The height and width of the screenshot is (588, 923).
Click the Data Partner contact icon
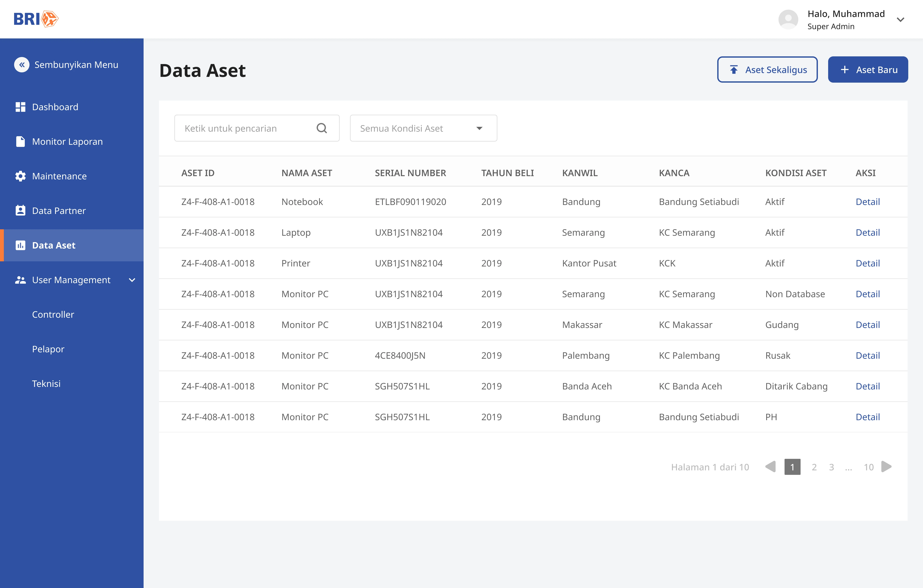coord(20,210)
